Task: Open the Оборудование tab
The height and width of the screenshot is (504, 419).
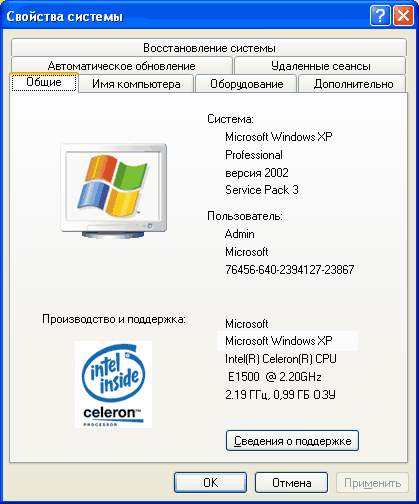Action: pos(246,84)
